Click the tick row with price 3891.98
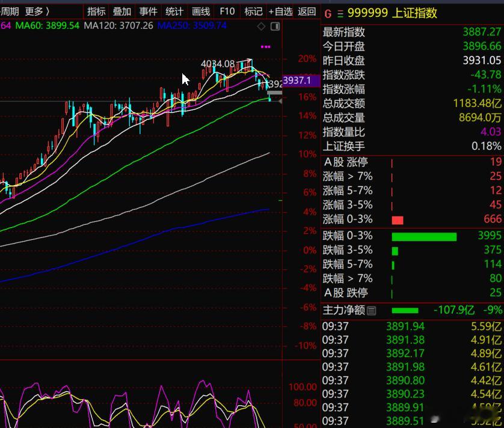504x428 pixels. [412, 367]
